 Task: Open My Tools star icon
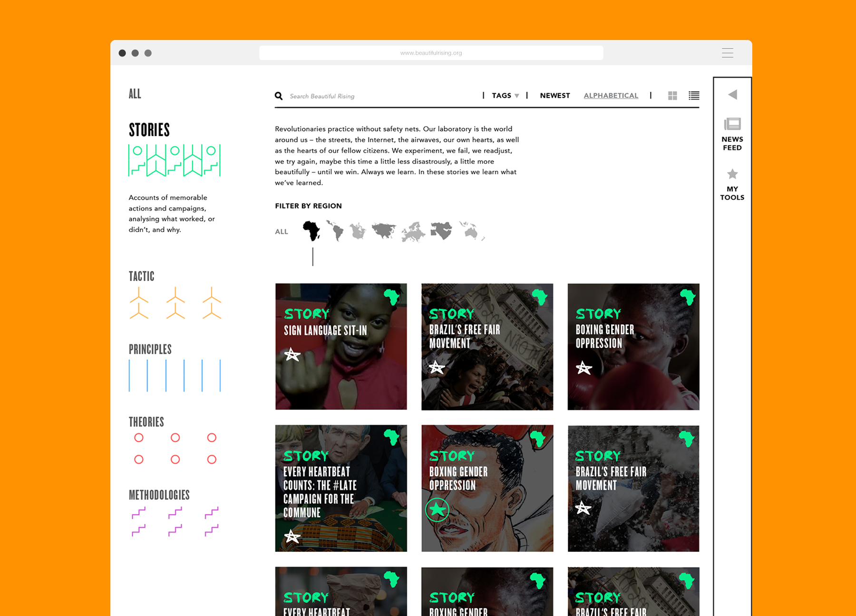(732, 174)
